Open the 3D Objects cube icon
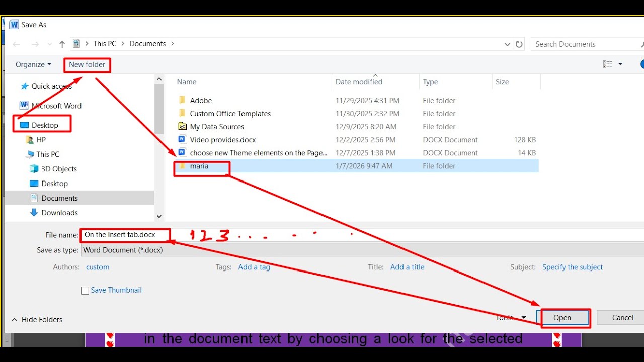 pos(34,169)
